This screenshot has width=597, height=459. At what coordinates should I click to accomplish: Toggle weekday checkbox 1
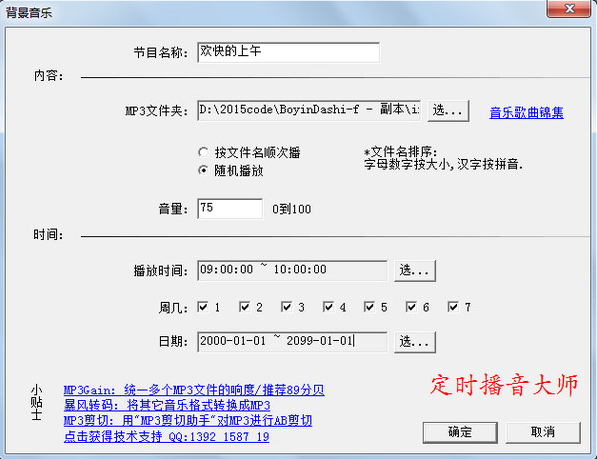pyautogui.click(x=203, y=307)
